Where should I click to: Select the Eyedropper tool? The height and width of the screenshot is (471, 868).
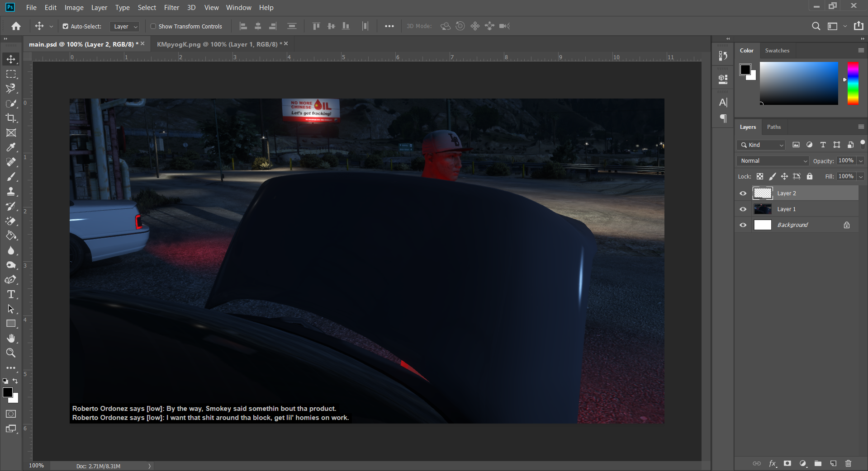(x=11, y=147)
